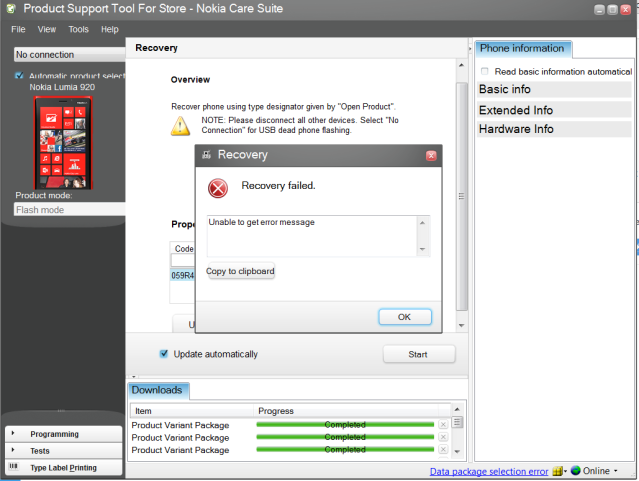
Task: Open the Online status dropdown arrow
Action: (x=615, y=471)
